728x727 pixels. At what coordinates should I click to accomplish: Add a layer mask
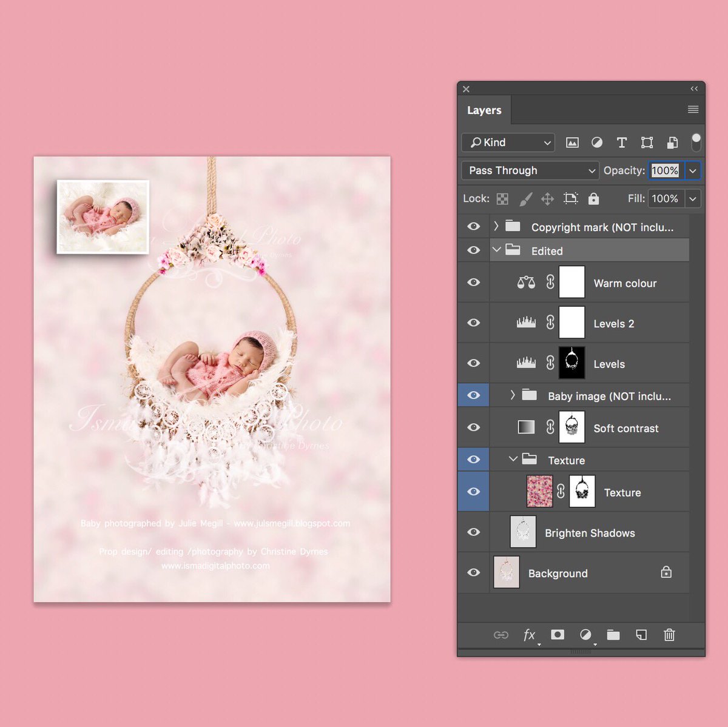[558, 635]
